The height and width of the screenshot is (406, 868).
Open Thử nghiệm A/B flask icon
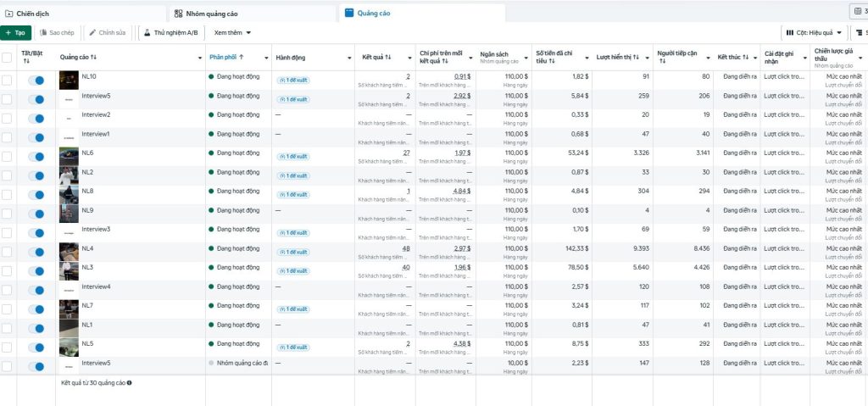click(x=147, y=33)
